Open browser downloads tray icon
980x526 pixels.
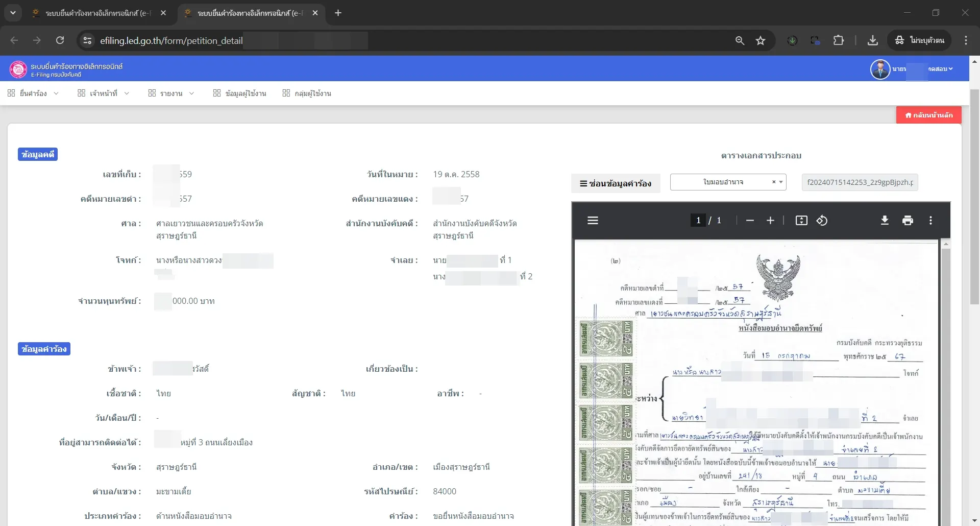point(873,40)
